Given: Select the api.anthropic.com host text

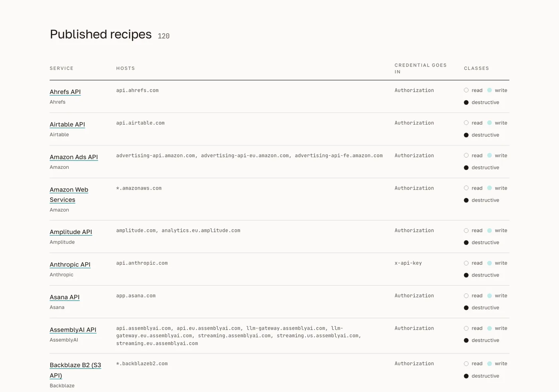Looking at the screenshot, I should pyautogui.click(x=142, y=263).
